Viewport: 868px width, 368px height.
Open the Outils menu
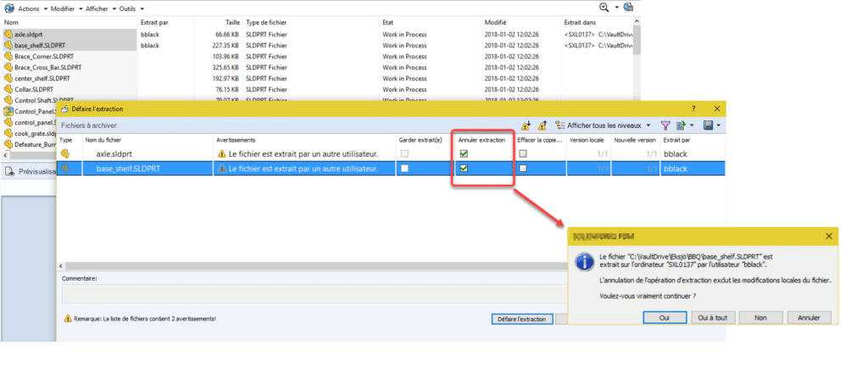coord(131,8)
